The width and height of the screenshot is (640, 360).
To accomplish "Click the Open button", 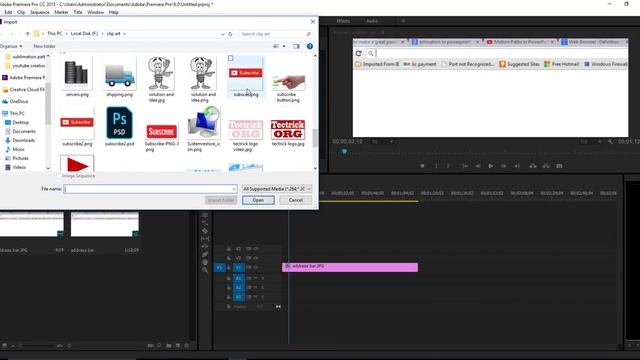I will [x=258, y=200].
